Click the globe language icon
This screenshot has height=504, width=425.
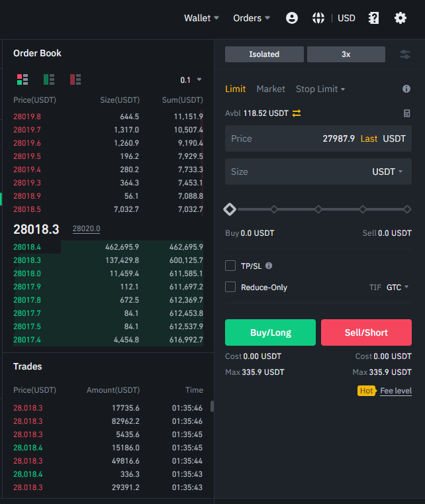pyautogui.click(x=318, y=18)
